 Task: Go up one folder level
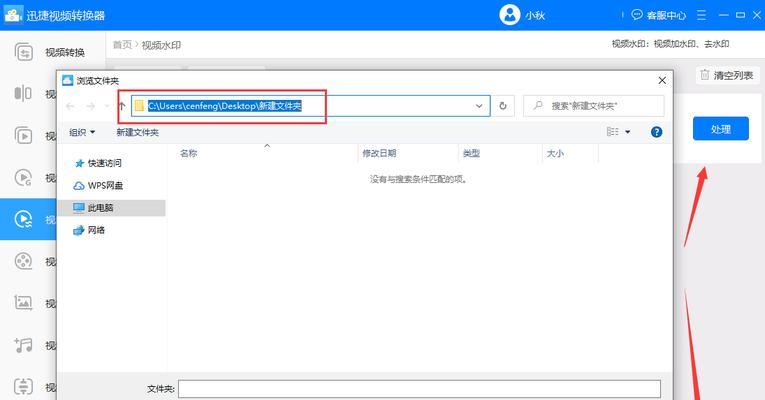pos(122,106)
